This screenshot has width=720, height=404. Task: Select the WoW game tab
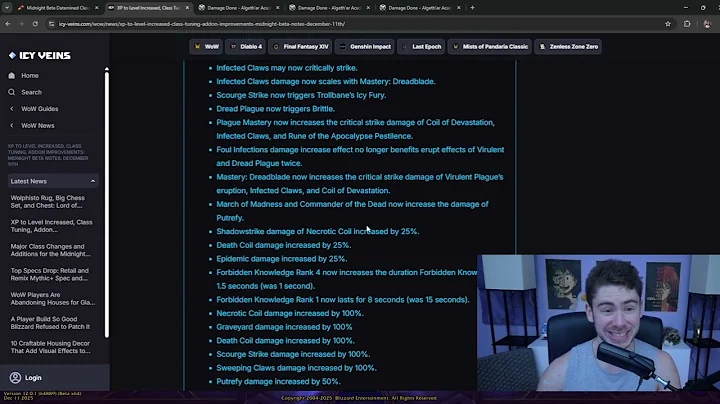coord(206,46)
